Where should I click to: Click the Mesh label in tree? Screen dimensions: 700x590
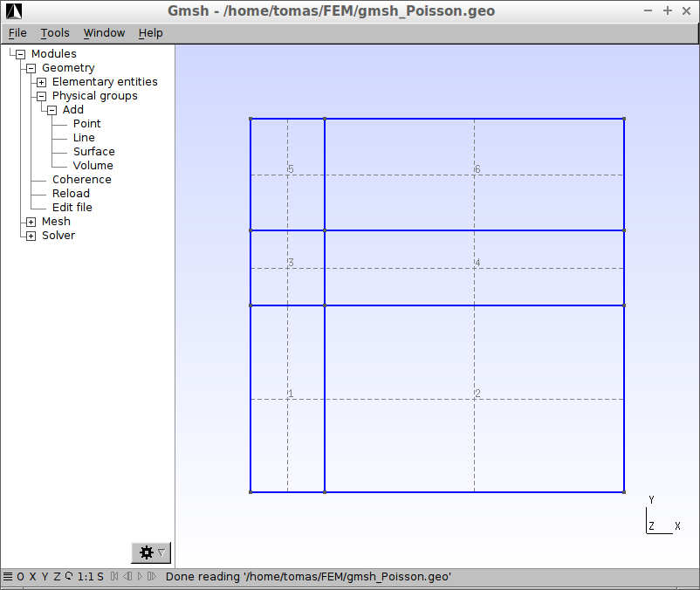(x=56, y=222)
